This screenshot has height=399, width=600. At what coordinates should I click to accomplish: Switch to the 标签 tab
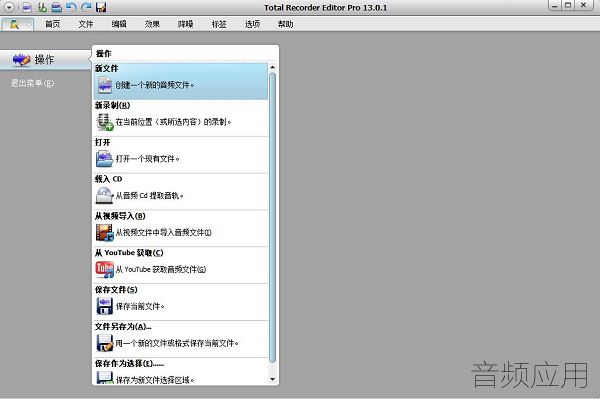tap(219, 24)
